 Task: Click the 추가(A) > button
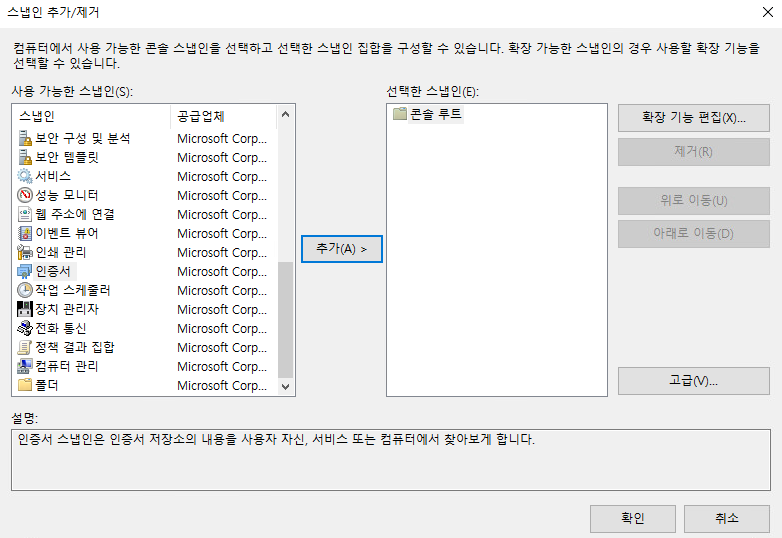(x=342, y=249)
